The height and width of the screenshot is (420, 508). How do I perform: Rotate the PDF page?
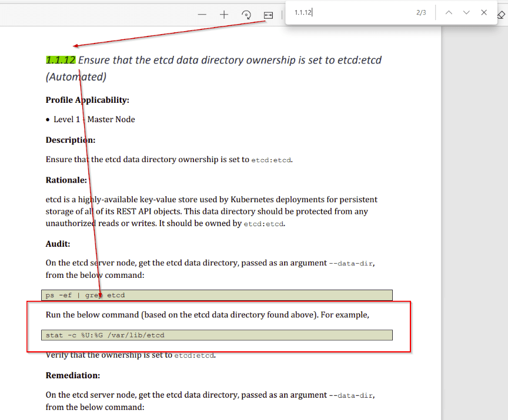pyautogui.click(x=246, y=15)
